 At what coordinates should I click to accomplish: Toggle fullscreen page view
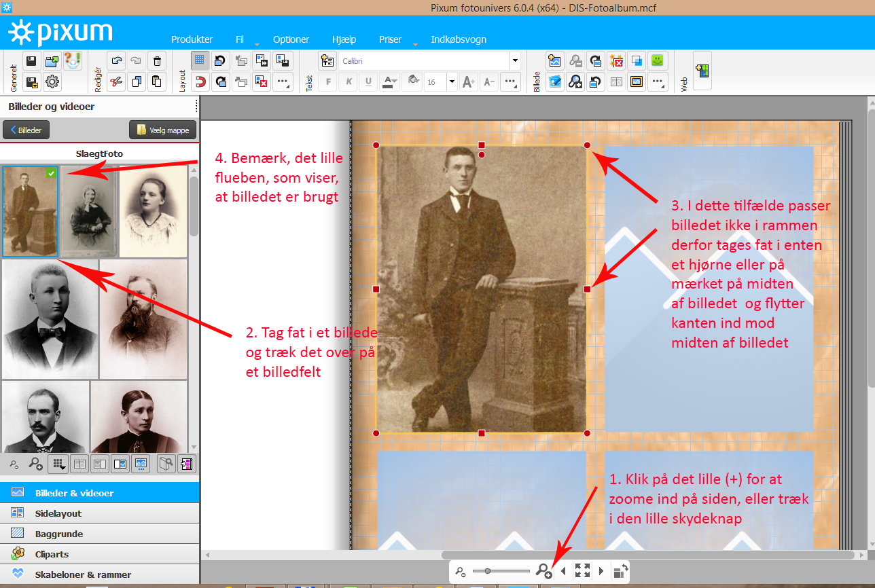coord(582,571)
